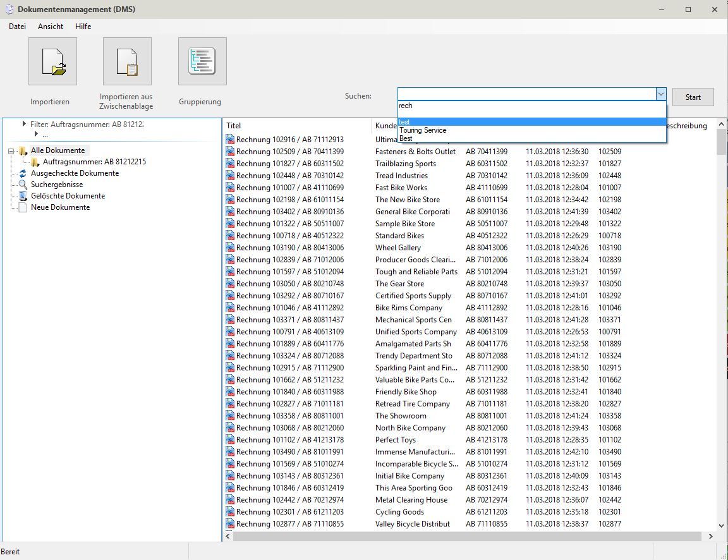728x560 pixels.
Task: Collapse the Alle Dokumente tree node
Action: 11,151
